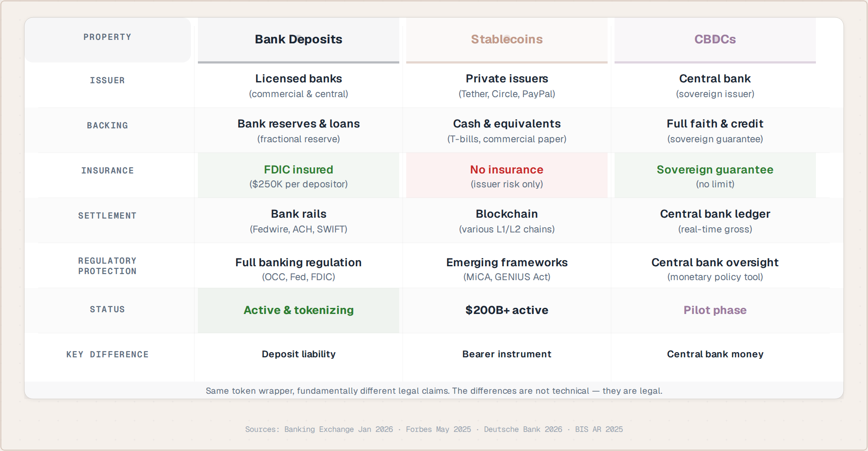Click '$200B+ active' status cell

coord(507,310)
